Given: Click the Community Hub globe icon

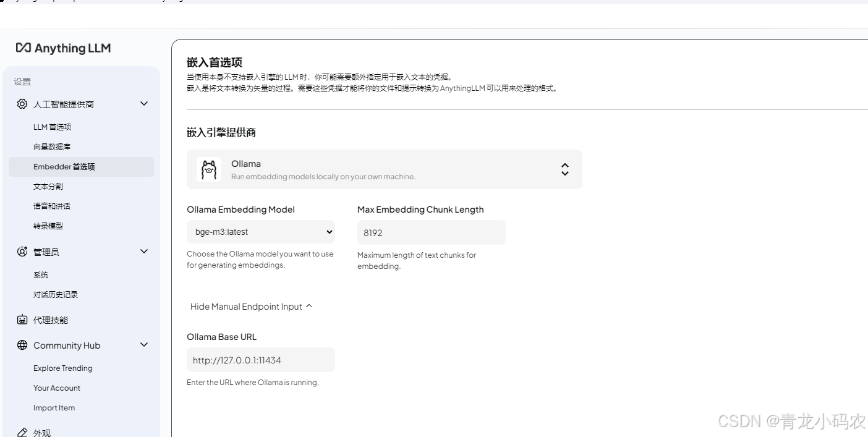Looking at the screenshot, I should coord(22,345).
